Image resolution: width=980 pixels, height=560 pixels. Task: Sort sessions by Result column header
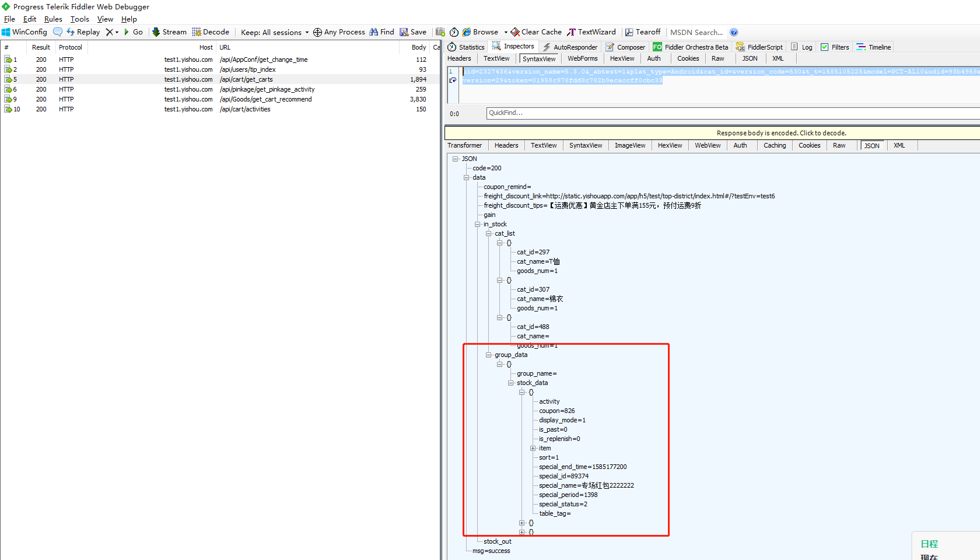pyautogui.click(x=41, y=47)
